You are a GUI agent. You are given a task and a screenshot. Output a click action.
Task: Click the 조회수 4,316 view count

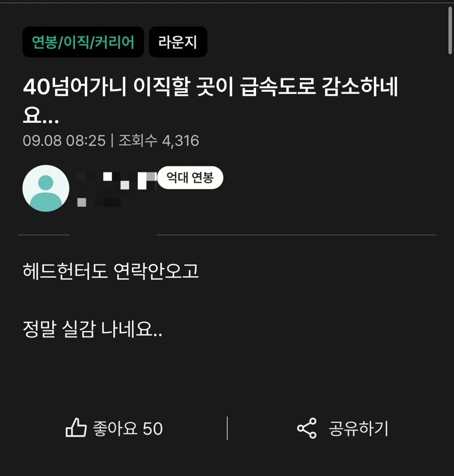pyautogui.click(x=159, y=140)
